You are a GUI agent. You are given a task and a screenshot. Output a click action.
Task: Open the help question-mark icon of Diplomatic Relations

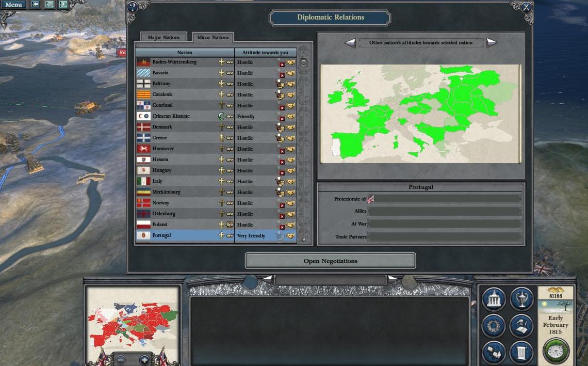(133, 6)
